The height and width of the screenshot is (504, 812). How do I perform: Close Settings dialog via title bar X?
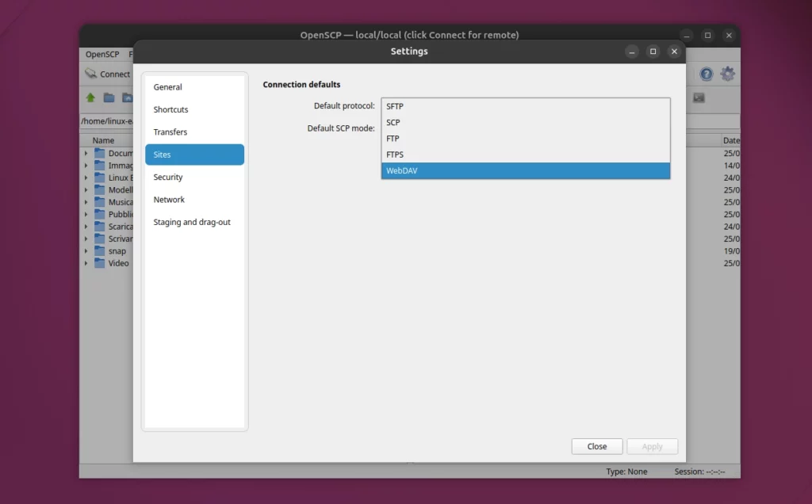[674, 52]
